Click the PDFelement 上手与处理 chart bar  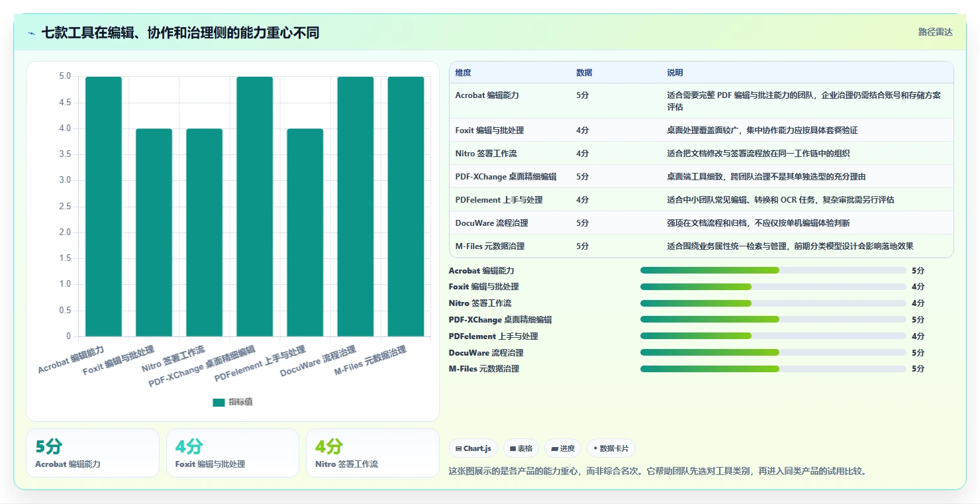[x=305, y=232]
